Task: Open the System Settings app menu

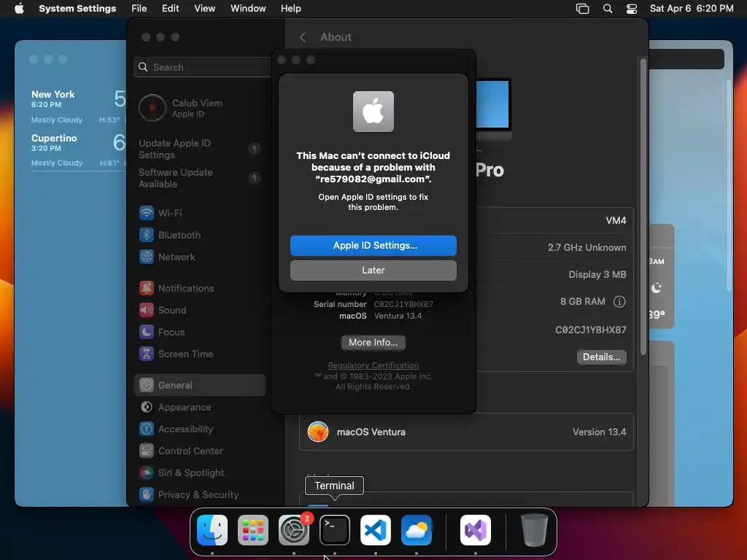Action: coord(77,9)
